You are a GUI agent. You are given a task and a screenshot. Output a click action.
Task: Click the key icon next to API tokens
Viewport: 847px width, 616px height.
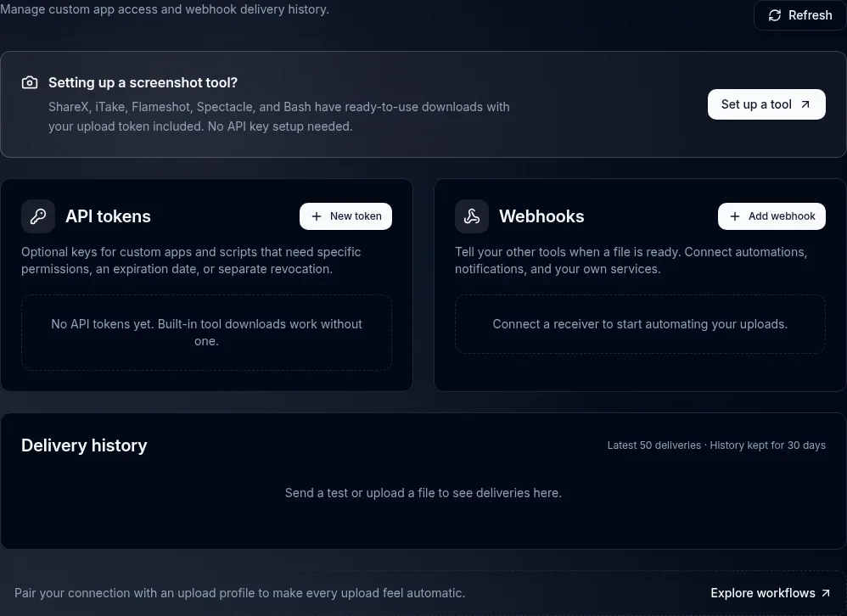pos(38,216)
